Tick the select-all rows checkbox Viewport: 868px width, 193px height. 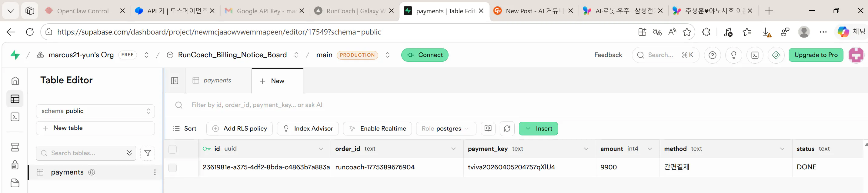click(172, 149)
